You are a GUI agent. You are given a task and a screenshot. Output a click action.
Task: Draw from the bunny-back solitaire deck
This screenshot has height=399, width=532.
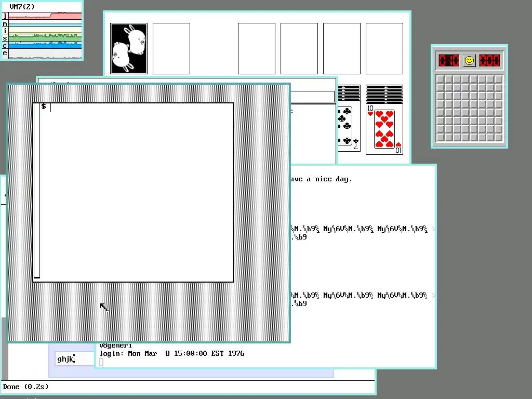tap(129, 48)
